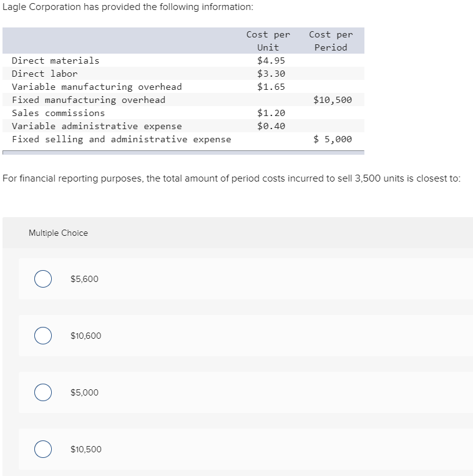Click Fixed selling and administrative expense label
The width and height of the screenshot is (473, 476).
tap(121, 139)
